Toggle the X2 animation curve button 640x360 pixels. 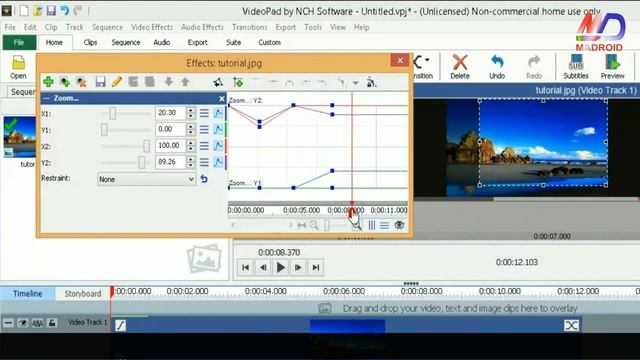pos(218,146)
